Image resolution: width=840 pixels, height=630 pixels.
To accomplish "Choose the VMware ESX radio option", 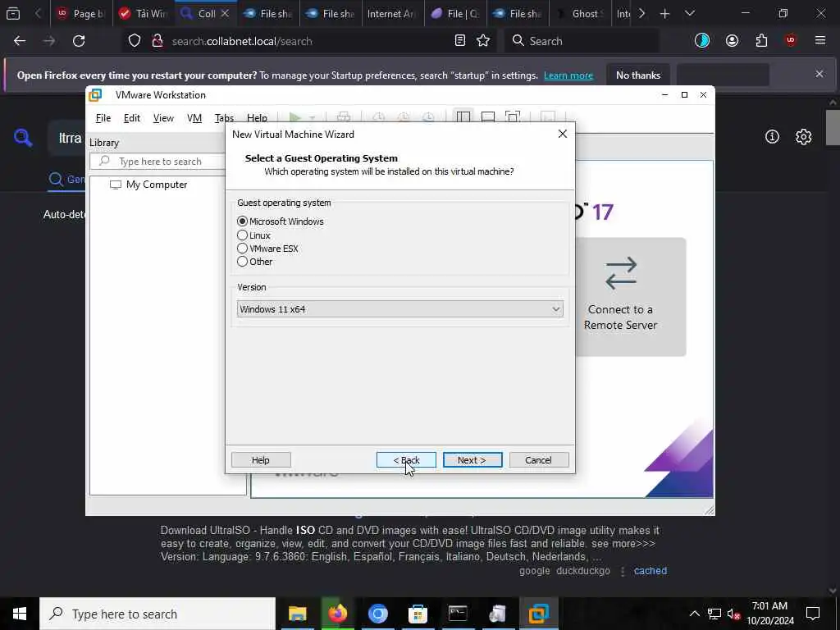I will point(242,249).
